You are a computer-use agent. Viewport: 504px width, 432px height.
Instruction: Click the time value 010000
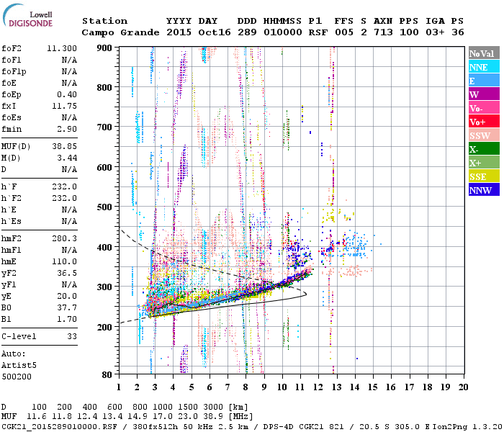(x=283, y=32)
